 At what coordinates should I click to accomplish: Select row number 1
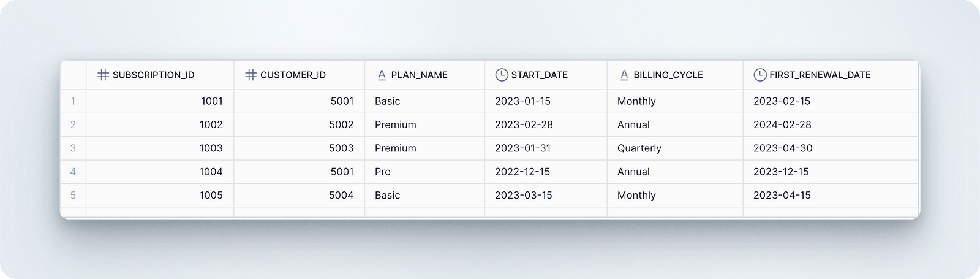pos(73,101)
